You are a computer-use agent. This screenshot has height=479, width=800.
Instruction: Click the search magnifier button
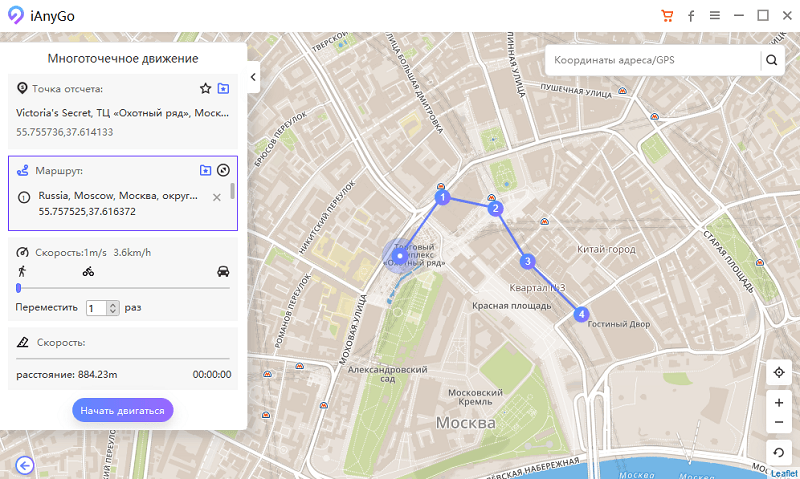coord(771,60)
